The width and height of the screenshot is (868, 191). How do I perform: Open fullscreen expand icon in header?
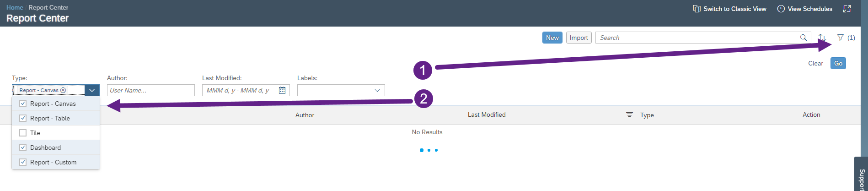[847, 9]
